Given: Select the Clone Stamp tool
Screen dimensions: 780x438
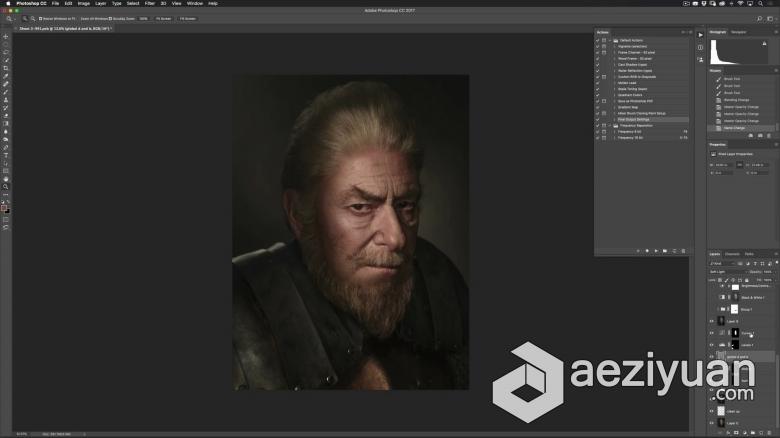Looking at the screenshot, I should pyautogui.click(x=6, y=100).
